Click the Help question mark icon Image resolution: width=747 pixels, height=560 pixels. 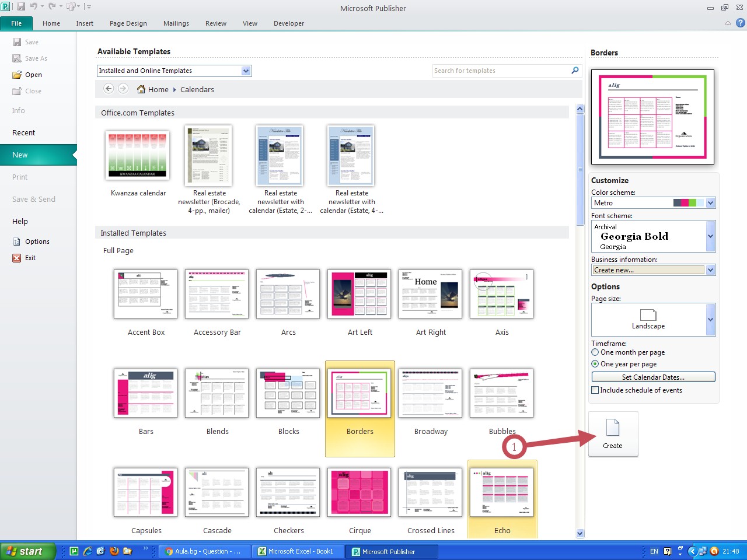pos(740,23)
